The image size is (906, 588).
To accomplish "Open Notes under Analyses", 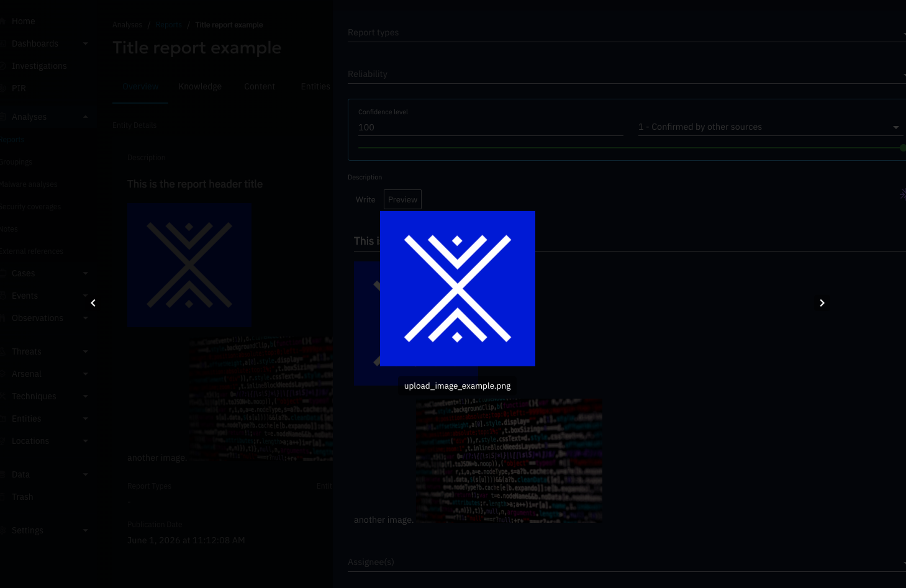I will click(9, 229).
